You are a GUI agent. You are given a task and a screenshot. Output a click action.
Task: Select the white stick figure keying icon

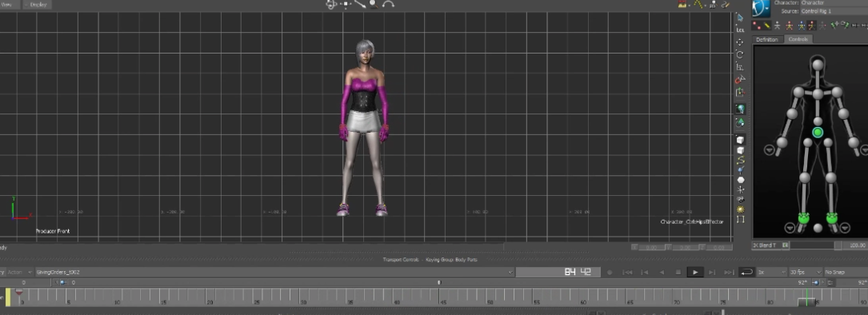778,26
